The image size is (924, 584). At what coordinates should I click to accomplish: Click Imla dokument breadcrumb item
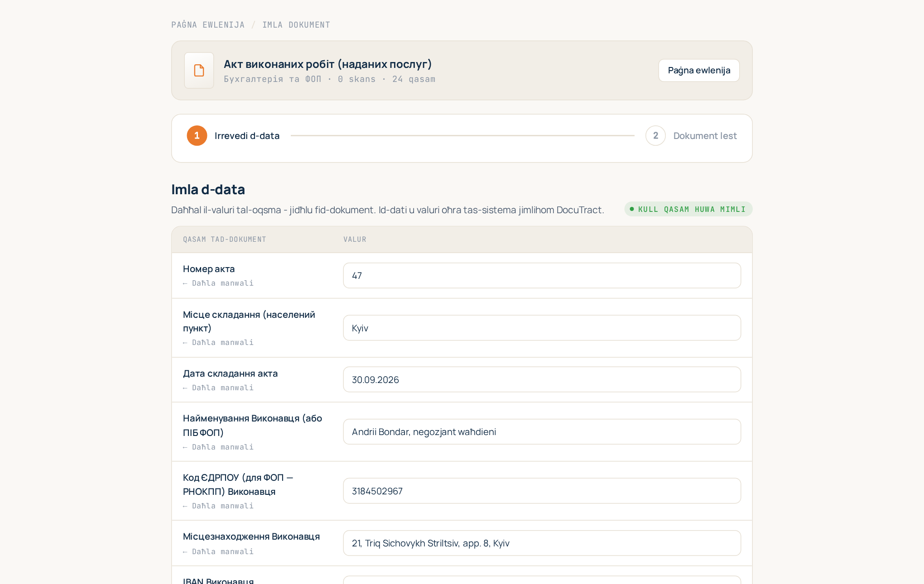[296, 25]
